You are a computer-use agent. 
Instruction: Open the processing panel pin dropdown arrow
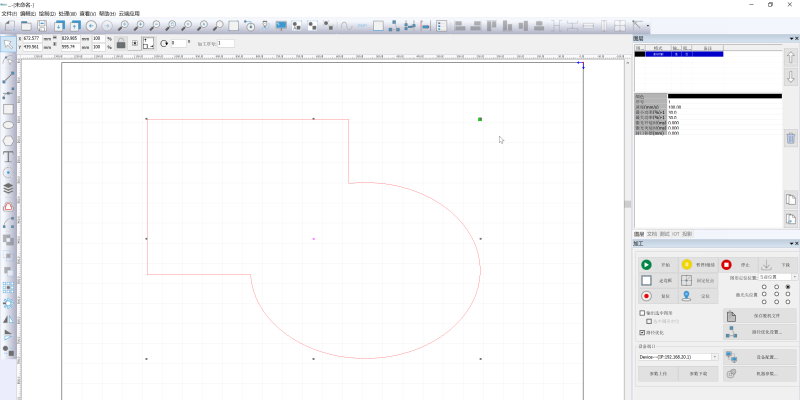click(792, 244)
